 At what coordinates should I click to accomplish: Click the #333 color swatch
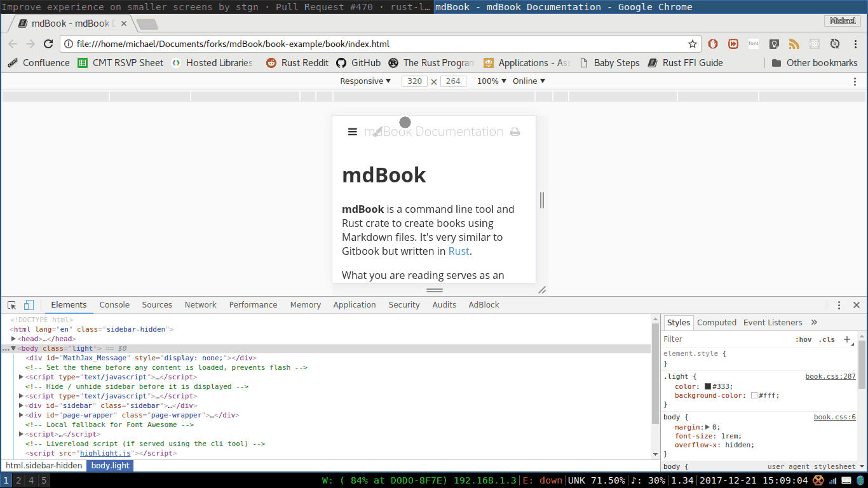[x=708, y=386]
